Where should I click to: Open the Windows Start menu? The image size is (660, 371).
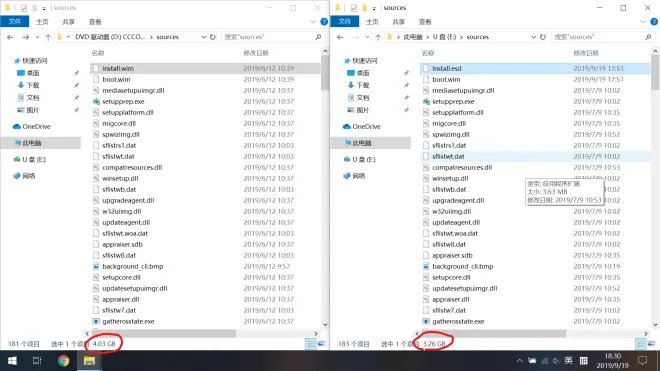pos(12,361)
